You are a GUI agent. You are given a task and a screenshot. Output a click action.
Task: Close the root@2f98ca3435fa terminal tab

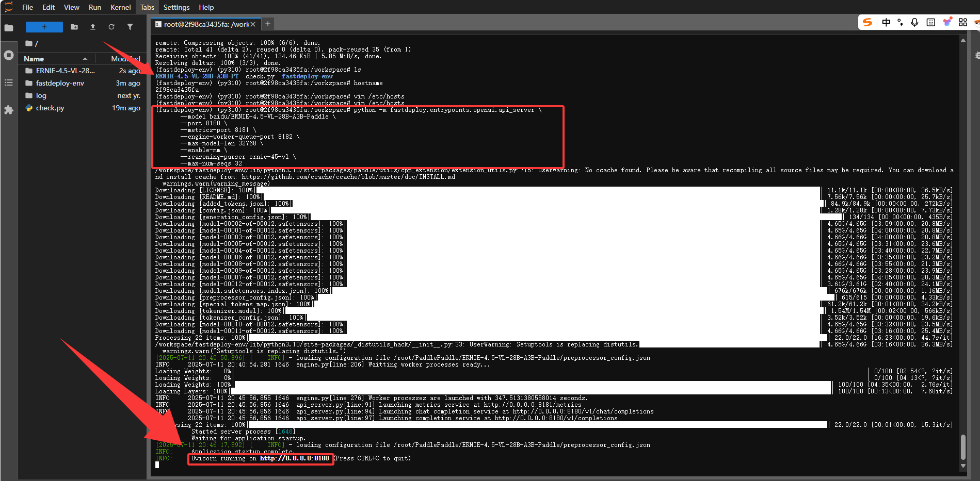coord(253,24)
